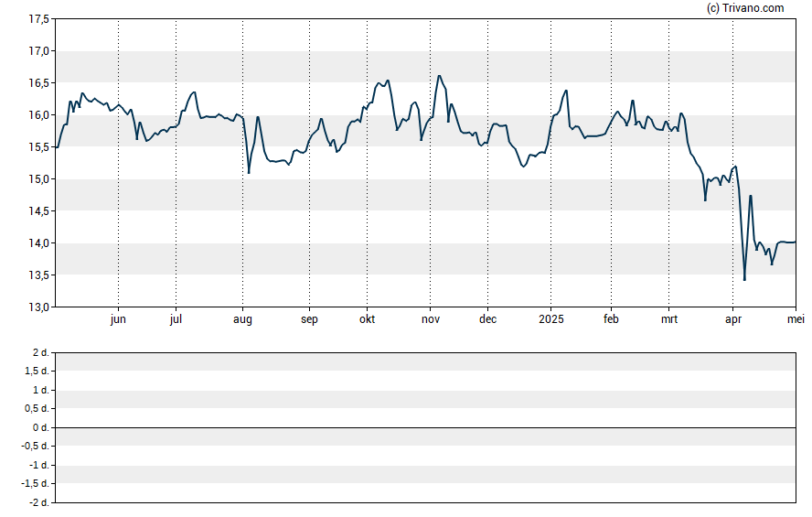This screenshot has width=812, height=517.
Task: Click the '1,5 d.' volume axis label
Action: click(37, 371)
